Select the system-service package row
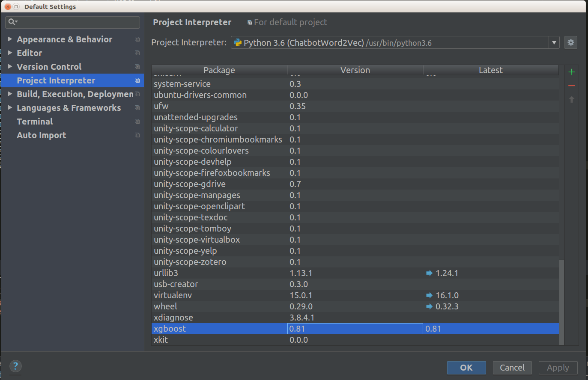The height and width of the screenshot is (380, 588). click(355, 84)
